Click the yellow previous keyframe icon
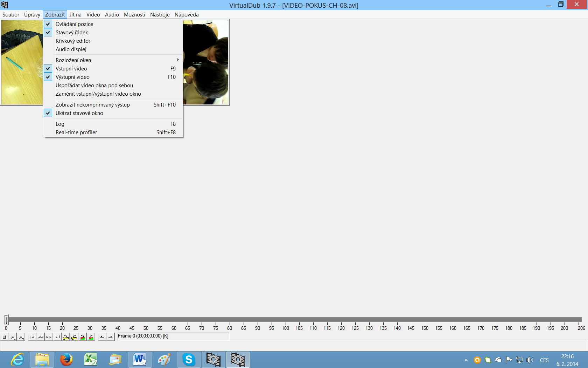 pos(66,337)
